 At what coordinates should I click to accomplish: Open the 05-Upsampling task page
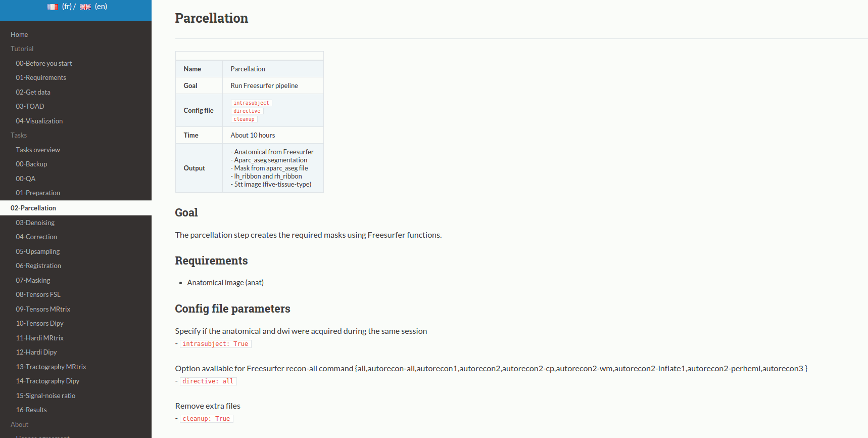38,251
